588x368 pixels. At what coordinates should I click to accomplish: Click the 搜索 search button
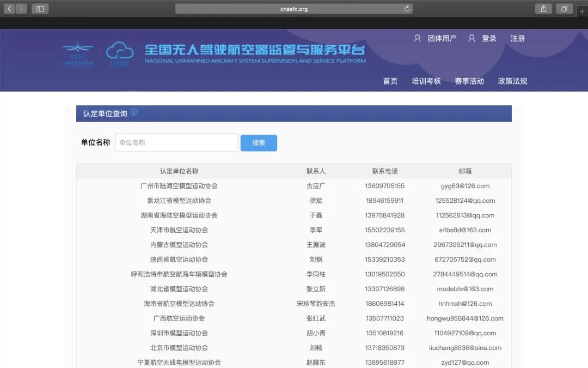(x=259, y=142)
